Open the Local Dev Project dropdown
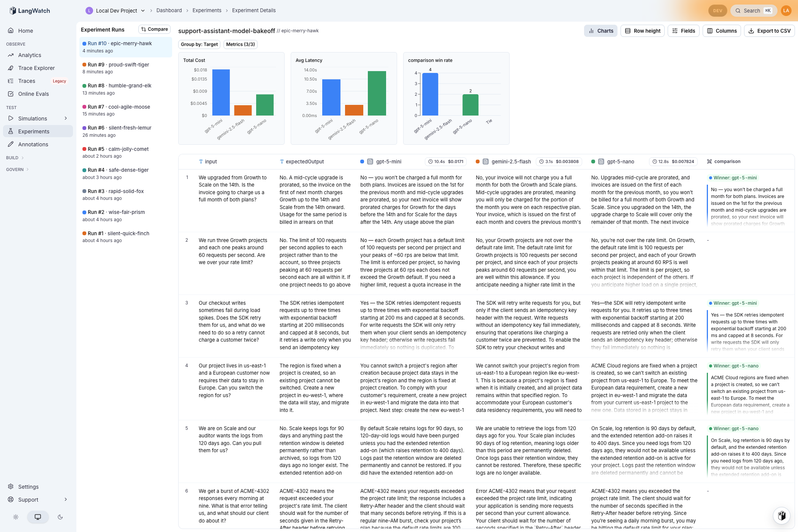Viewport: 798px width, 532px height. [x=116, y=11]
